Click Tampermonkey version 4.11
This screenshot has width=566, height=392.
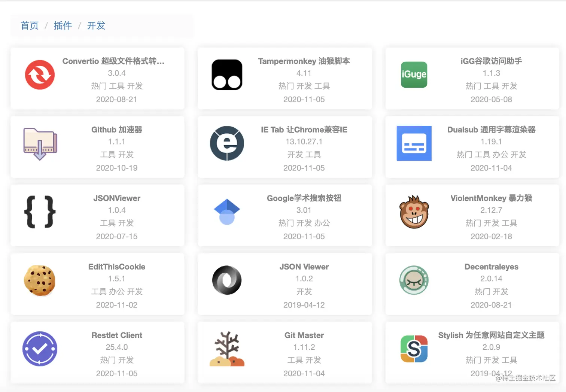pos(304,73)
